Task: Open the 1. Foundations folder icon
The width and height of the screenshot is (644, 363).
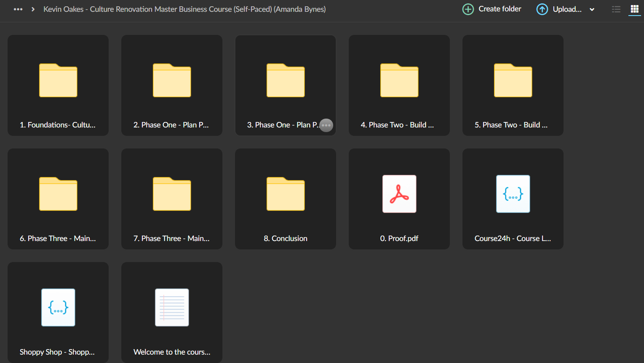Action: pyautogui.click(x=58, y=80)
